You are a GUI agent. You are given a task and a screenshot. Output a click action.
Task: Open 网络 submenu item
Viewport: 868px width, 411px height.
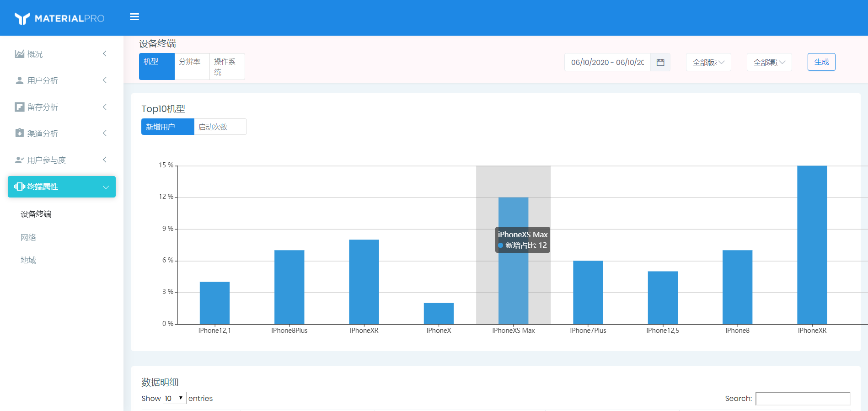pos(28,237)
